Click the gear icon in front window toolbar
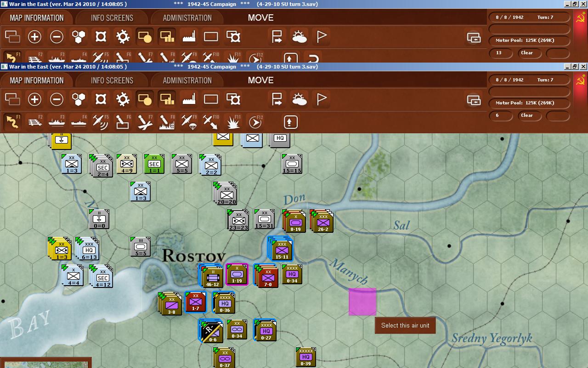 123,99
